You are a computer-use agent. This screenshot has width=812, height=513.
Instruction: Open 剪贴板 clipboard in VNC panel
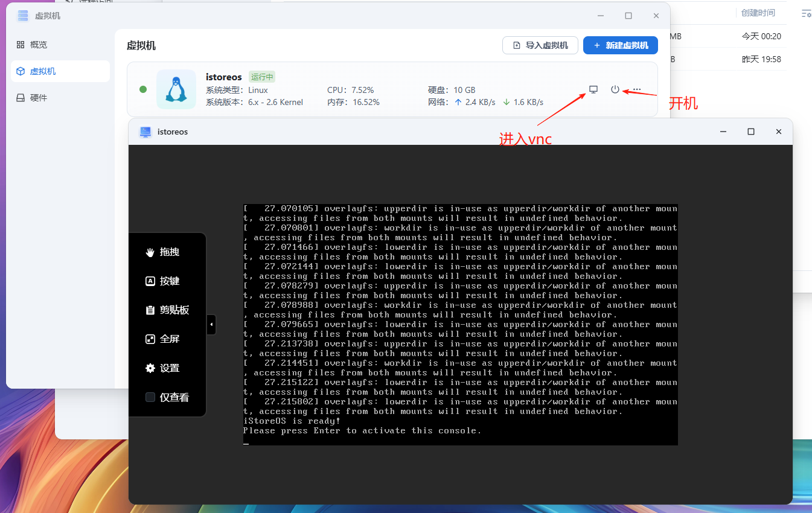coord(167,310)
